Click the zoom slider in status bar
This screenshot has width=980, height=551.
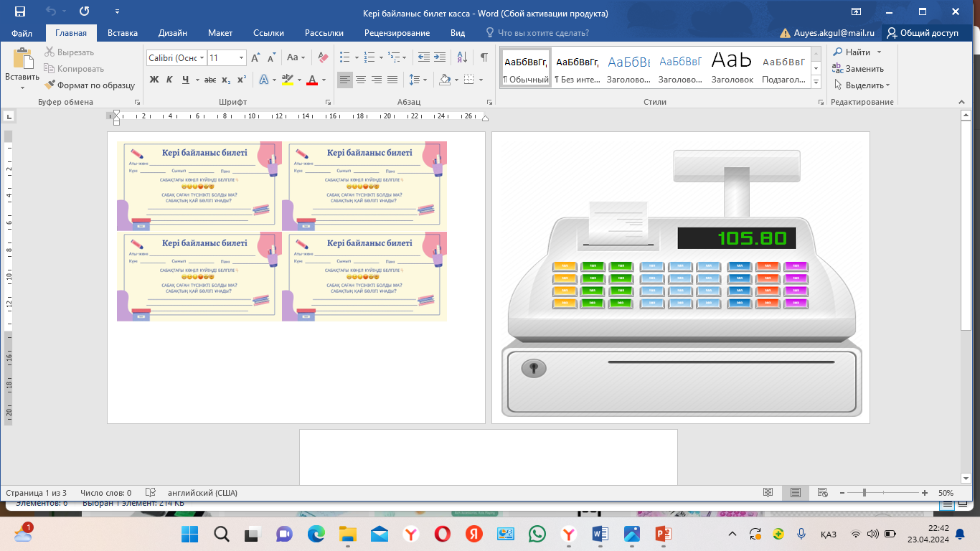coord(864,493)
